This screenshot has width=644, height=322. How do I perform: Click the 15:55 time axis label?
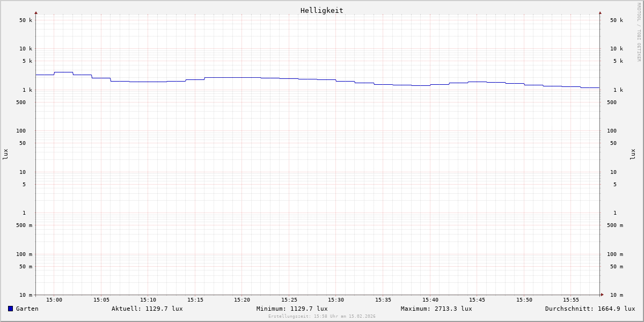coord(571,300)
